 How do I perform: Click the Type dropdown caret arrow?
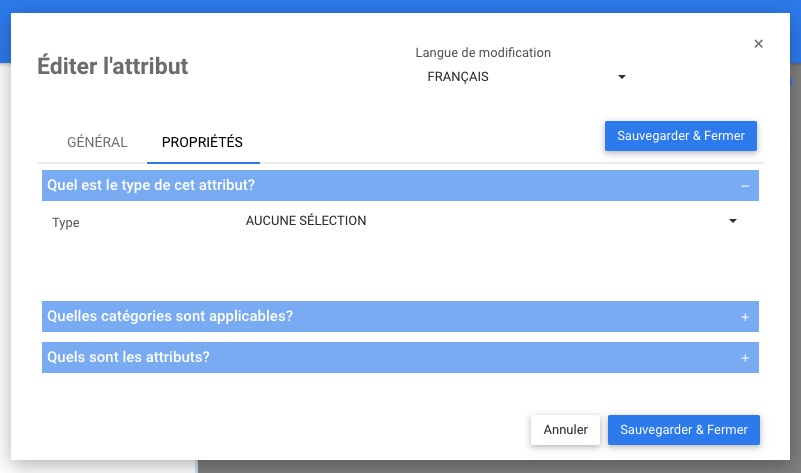[733, 221]
